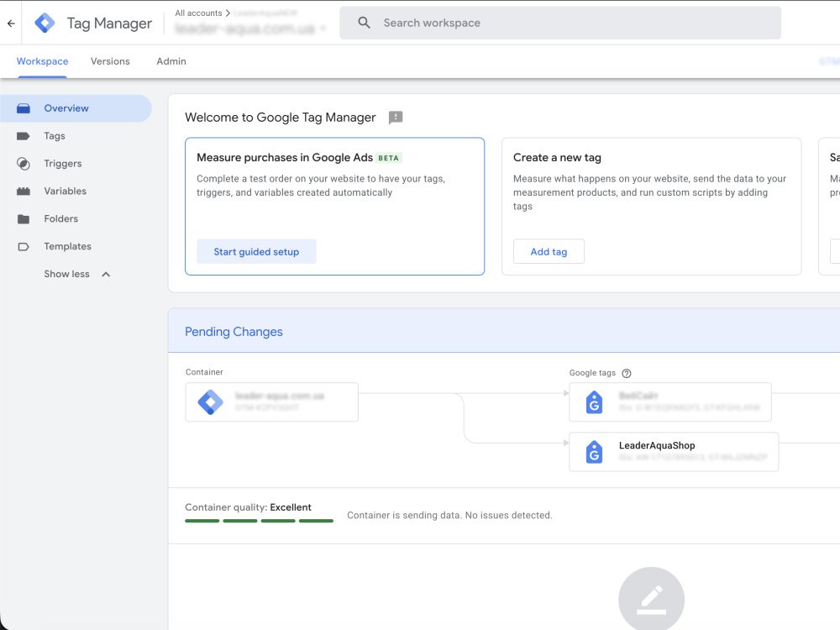Click the Add tag button
The image size is (840, 630).
tap(549, 252)
